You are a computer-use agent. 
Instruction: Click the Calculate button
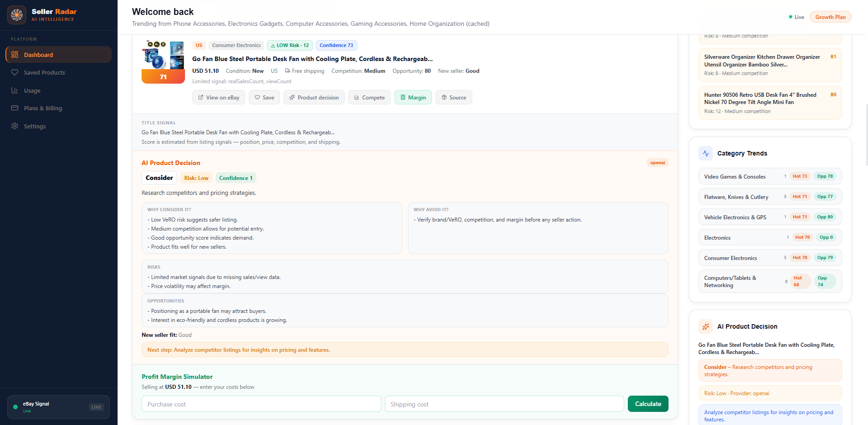[x=648, y=404]
